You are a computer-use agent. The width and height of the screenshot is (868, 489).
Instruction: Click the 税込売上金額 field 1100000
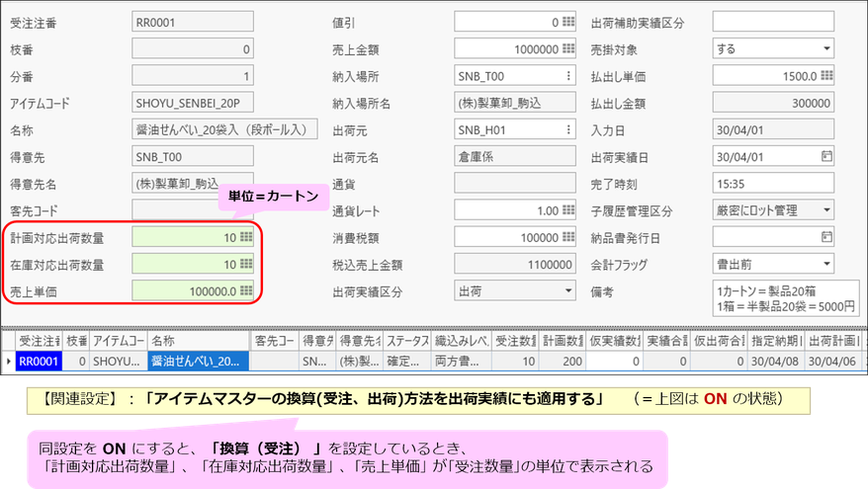coord(515,265)
